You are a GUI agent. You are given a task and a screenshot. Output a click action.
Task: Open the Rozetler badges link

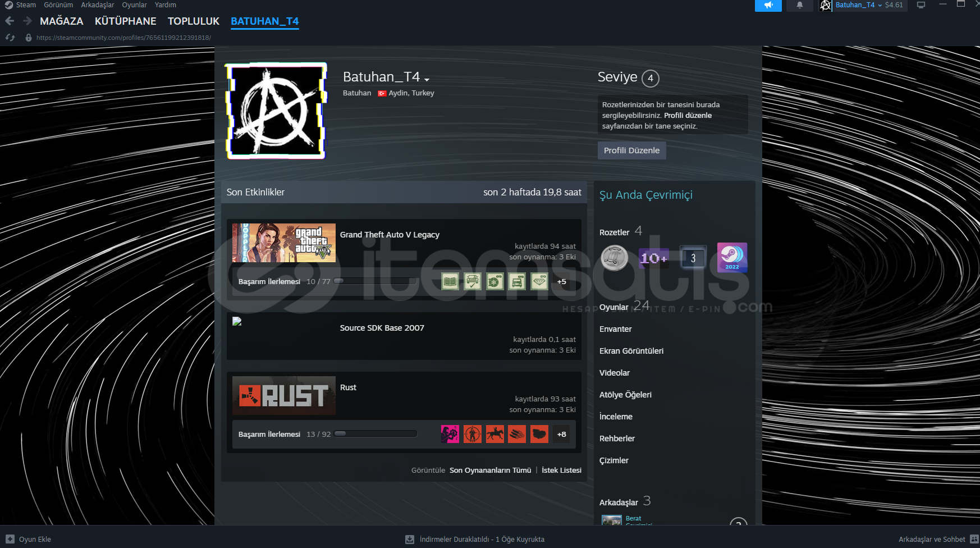coord(615,232)
